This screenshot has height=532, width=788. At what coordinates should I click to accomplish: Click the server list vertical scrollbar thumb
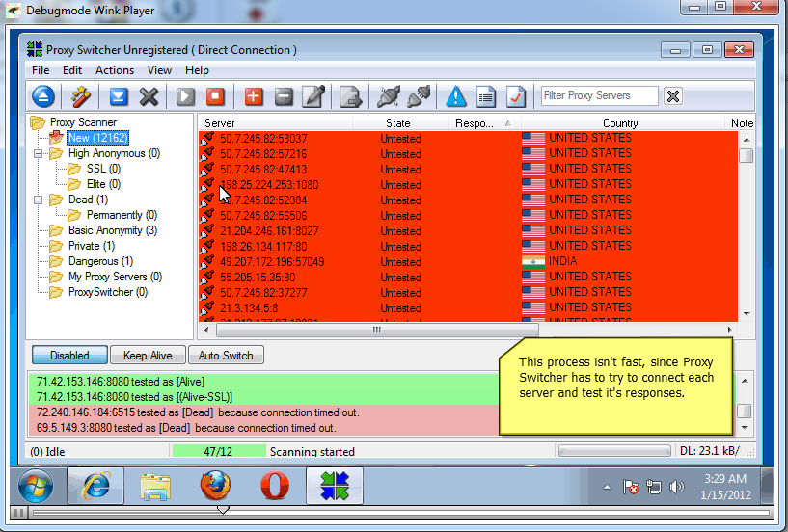[x=747, y=156]
